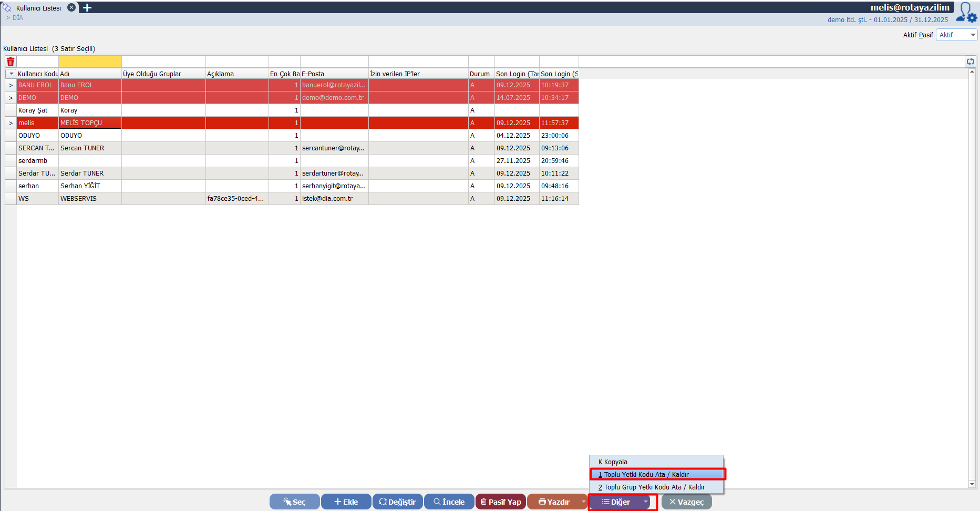Click the Ekle button
Viewport: 980px width, 511px height.
pos(346,502)
